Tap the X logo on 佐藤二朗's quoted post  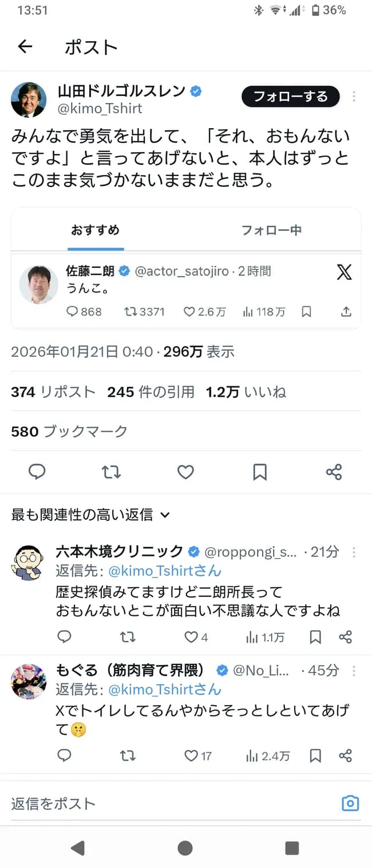(344, 273)
